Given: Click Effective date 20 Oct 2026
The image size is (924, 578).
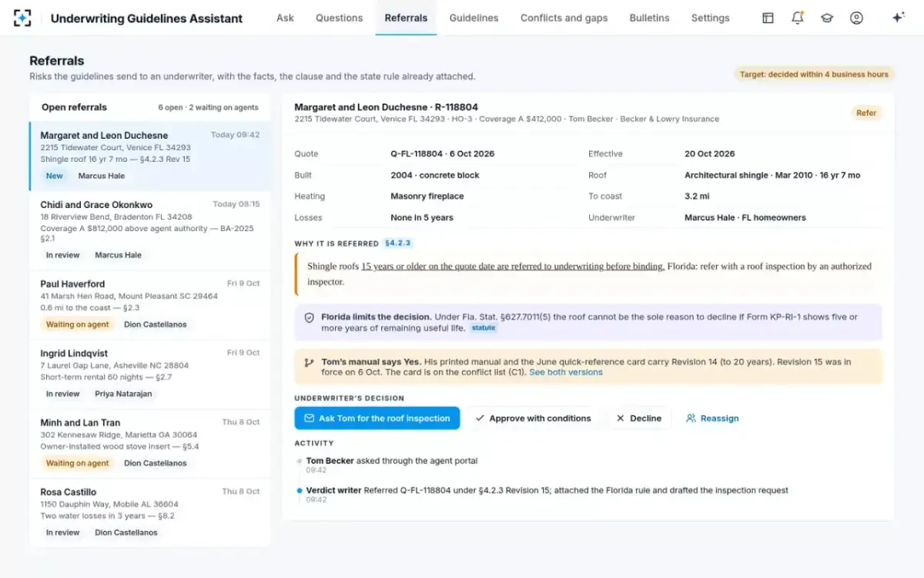Looking at the screenshot, I should [710, 154].
